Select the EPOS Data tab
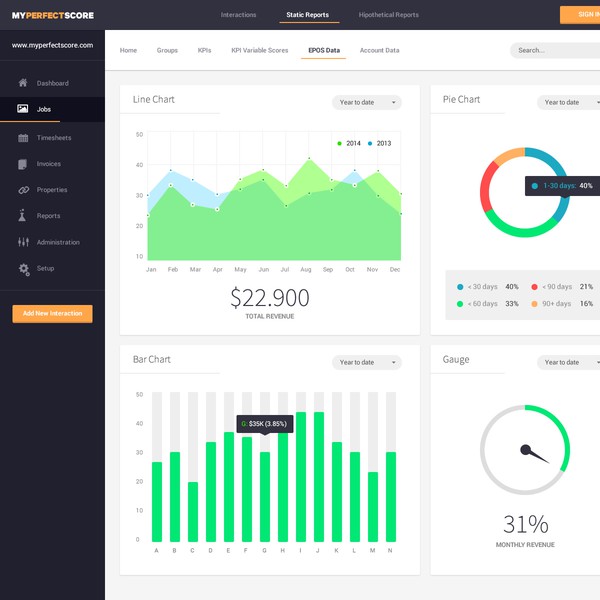Viewport: 600px width, 600px height. 324,50
